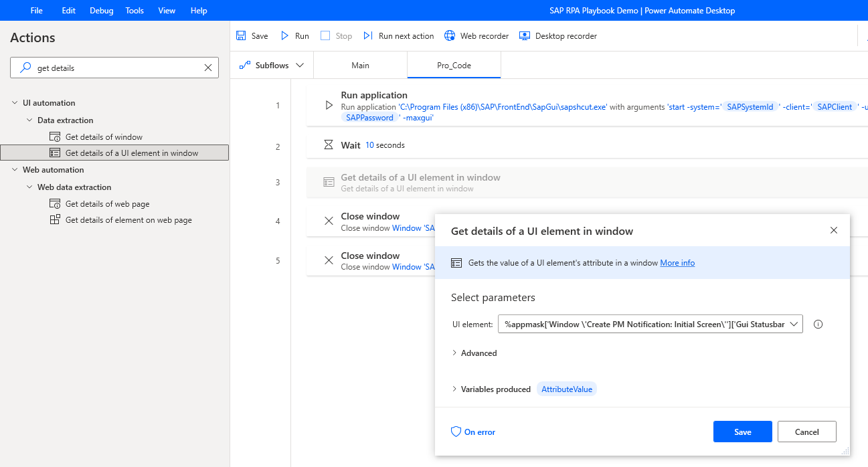Select the Run application step
The height and width of the screenshot is (467, 868).
coord(587,106)
